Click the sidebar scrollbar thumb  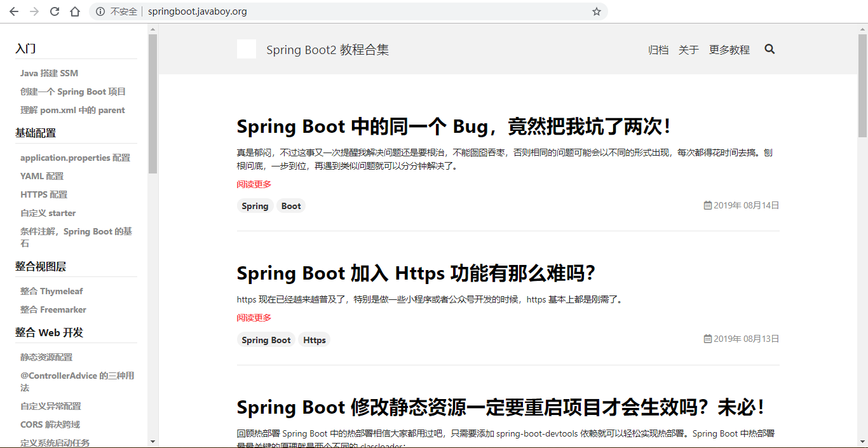(153, 104)
